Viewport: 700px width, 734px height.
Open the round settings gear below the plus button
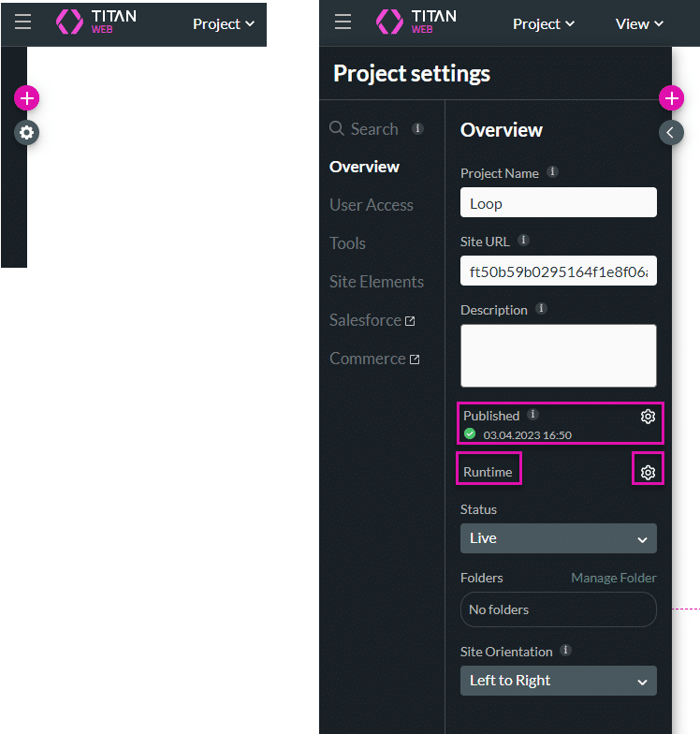(x=27, y=133)
